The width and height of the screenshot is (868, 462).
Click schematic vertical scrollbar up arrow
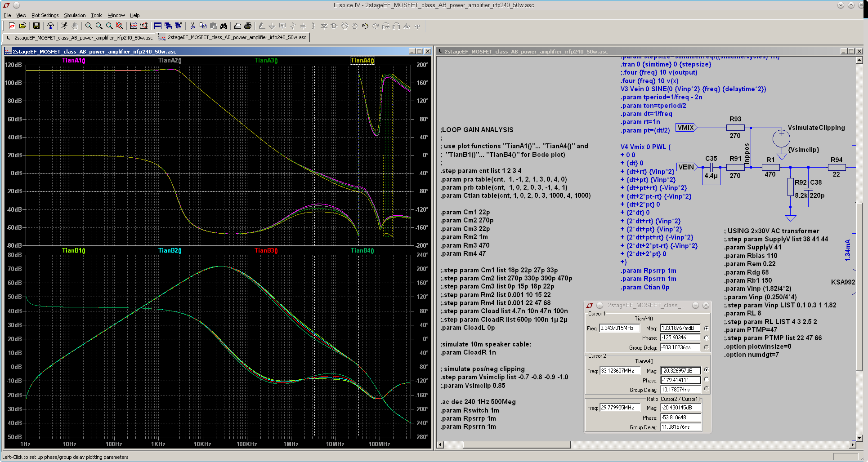859,60
